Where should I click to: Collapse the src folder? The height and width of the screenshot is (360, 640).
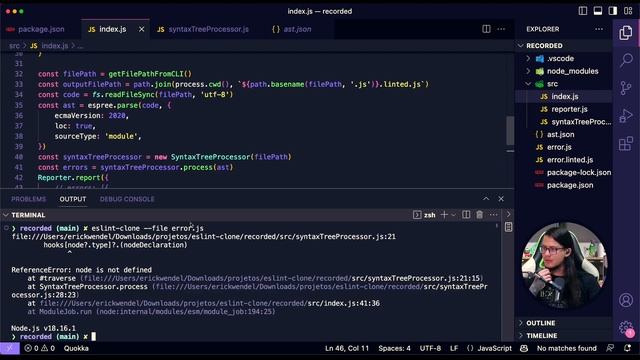click(563, 84)
